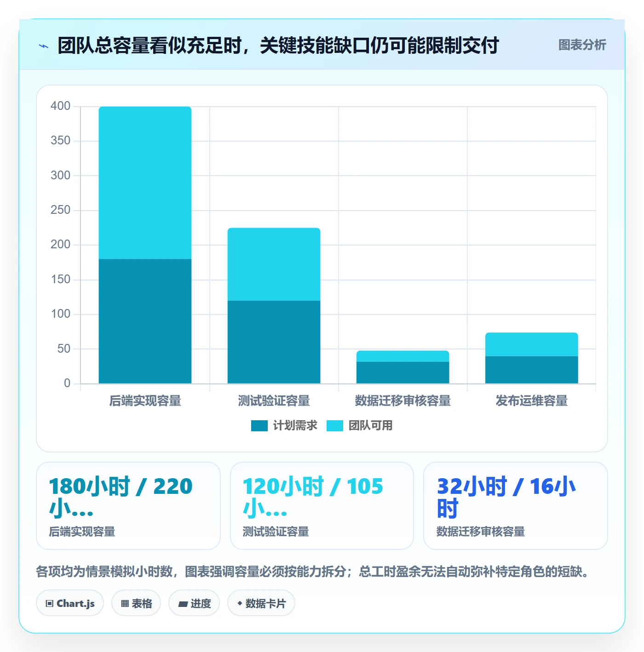Click the 后端实现容量 x-axis label
The width and height of the screenshot is (644, 652).
145,401
